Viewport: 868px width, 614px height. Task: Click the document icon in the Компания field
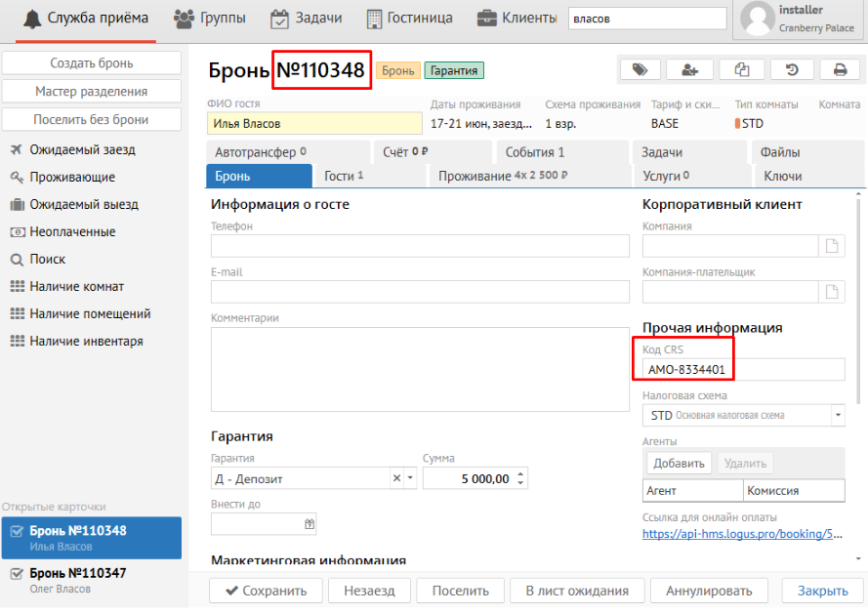pyautogui.click(x=832, y=246)
